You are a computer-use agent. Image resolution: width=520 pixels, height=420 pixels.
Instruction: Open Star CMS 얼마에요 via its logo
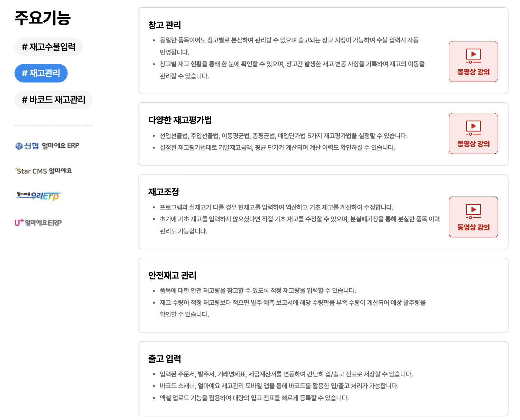(43, 170)
